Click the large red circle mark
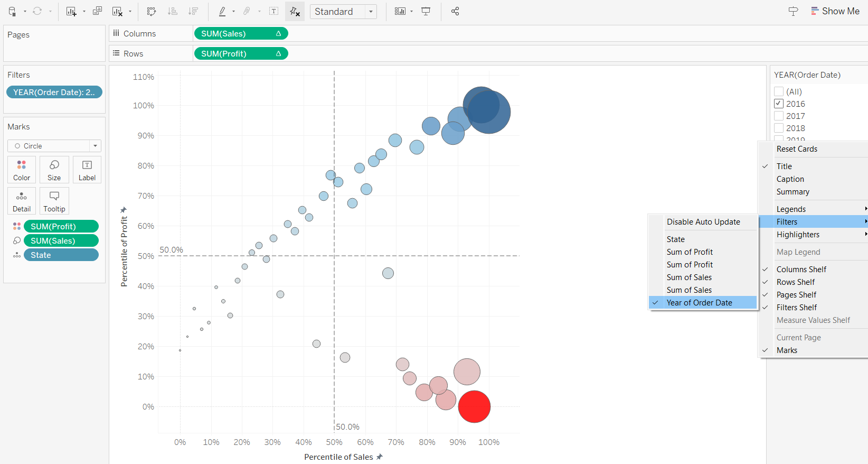The image size is (868, 464). [x=474, y=406]
